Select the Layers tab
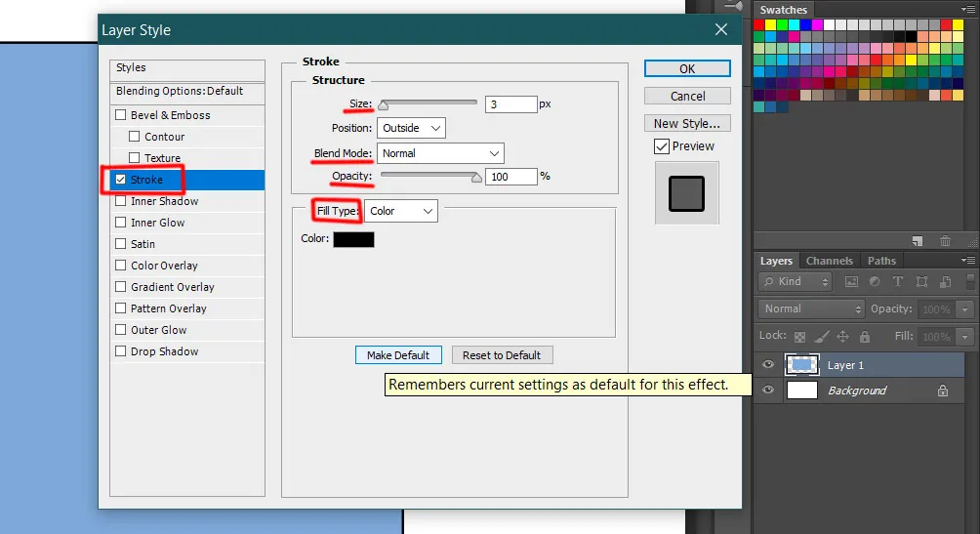The height and width of the screenshot is (534, 980). (776, 261)
